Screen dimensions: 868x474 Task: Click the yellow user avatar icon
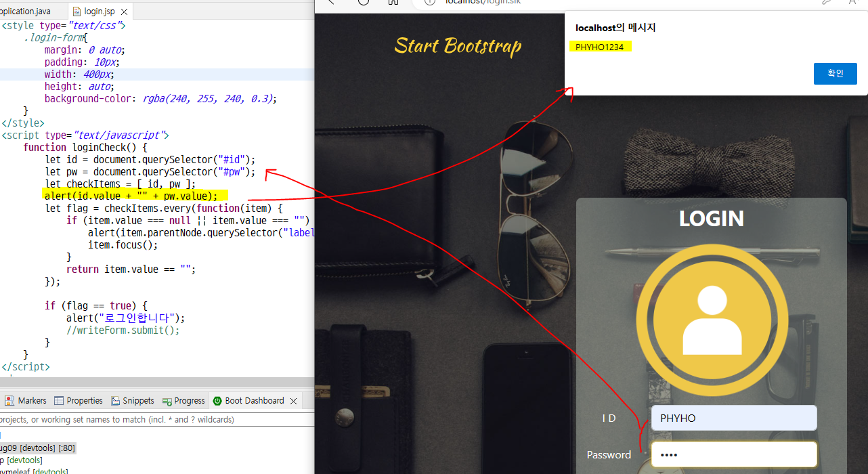[712, 320]
